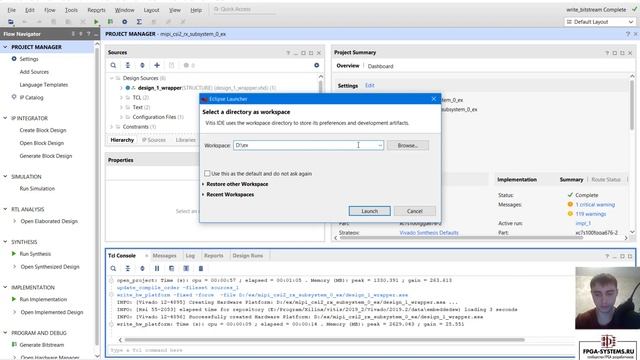Open the '119 warnings' link

click(x=591, y=214)
